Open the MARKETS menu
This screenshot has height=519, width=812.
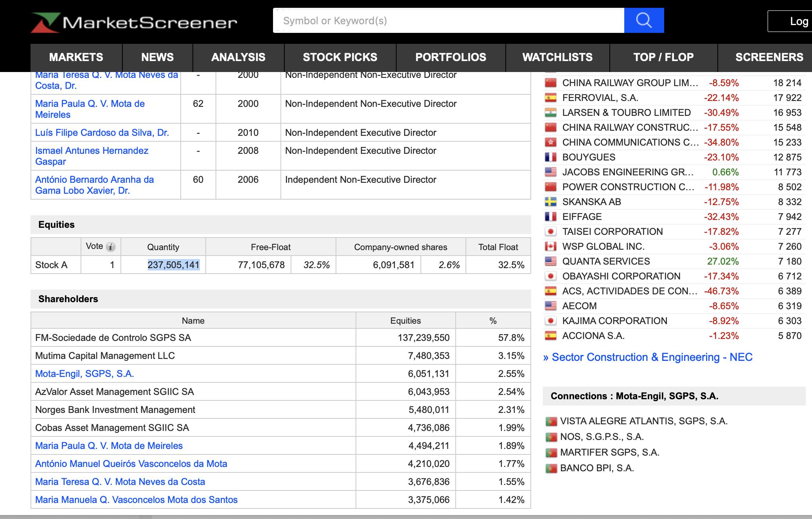pos(76,57)
